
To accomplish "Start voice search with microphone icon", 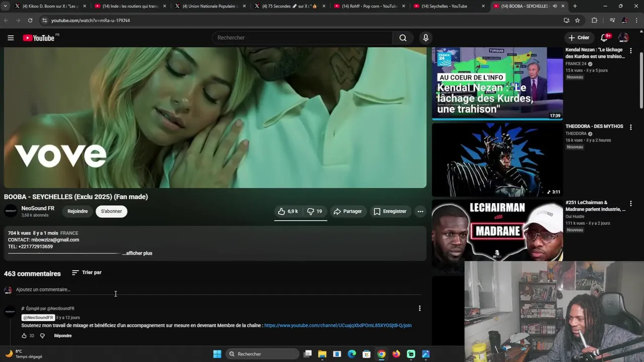I will (426, 38).
